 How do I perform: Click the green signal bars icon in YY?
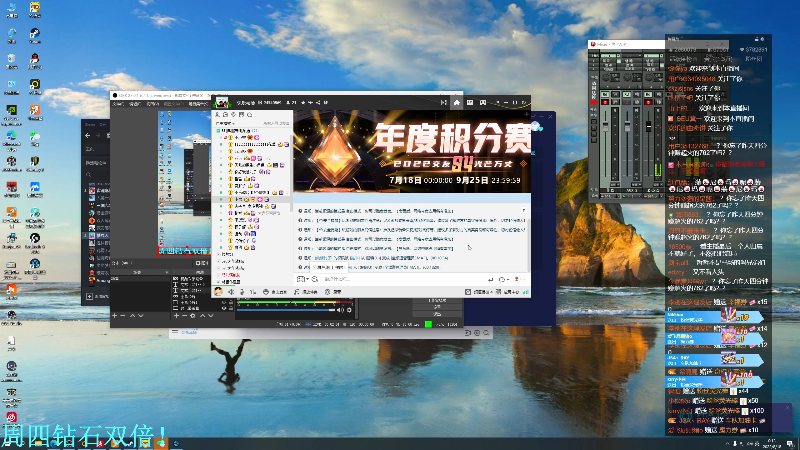[526, 292]
